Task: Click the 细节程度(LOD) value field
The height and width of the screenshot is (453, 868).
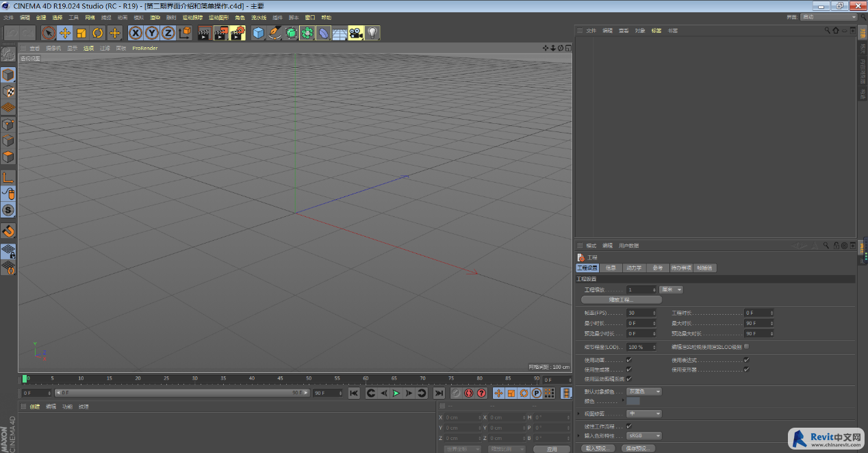Action: 641,347
